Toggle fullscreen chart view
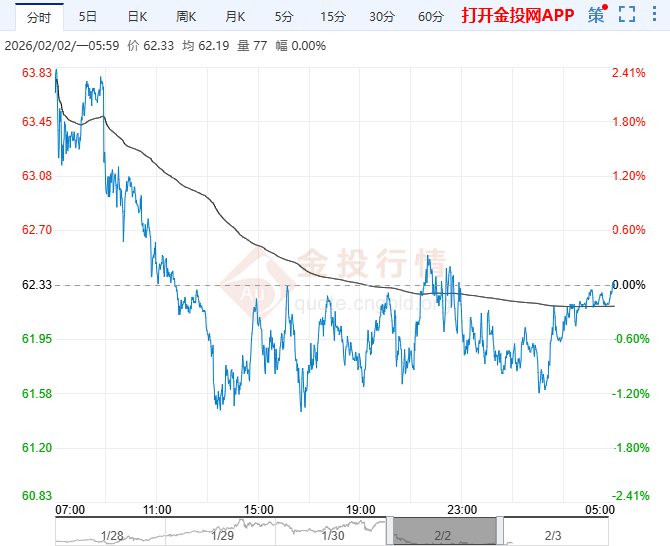670x546 pixels. coord(627,15)
